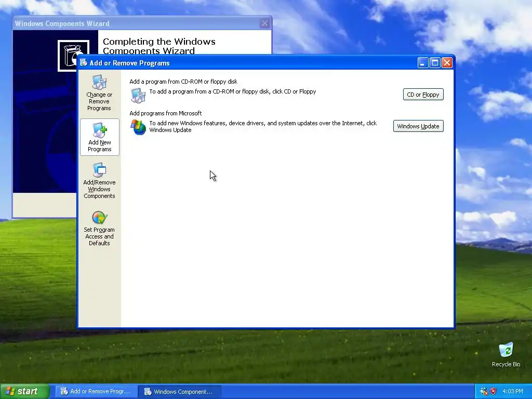This screenshot has height=399, width=532.
Task: Minimize the Add or Remove Programs window
Action: 423,63
